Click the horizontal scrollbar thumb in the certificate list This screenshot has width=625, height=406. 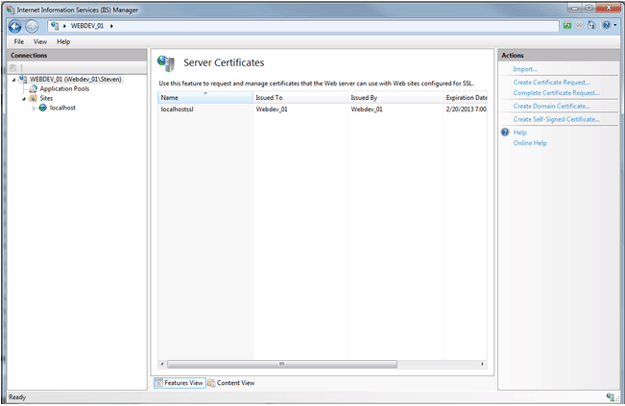pos(282,364)
